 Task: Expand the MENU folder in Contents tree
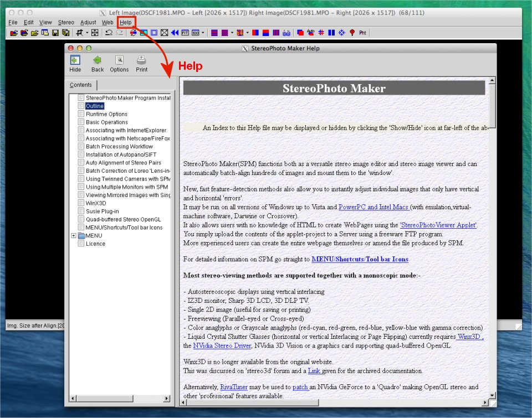74,235
